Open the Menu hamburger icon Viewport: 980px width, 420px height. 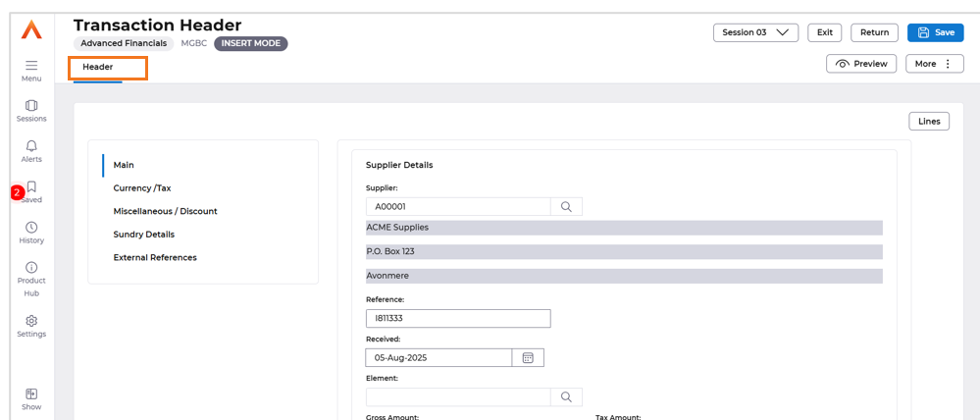(x=31, y=65)
